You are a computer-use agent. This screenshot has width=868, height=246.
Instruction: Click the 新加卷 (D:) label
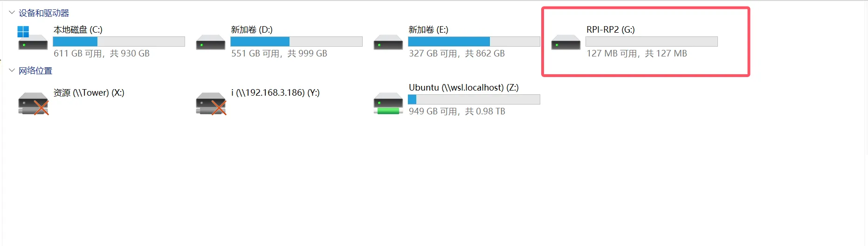pos(252,30)
